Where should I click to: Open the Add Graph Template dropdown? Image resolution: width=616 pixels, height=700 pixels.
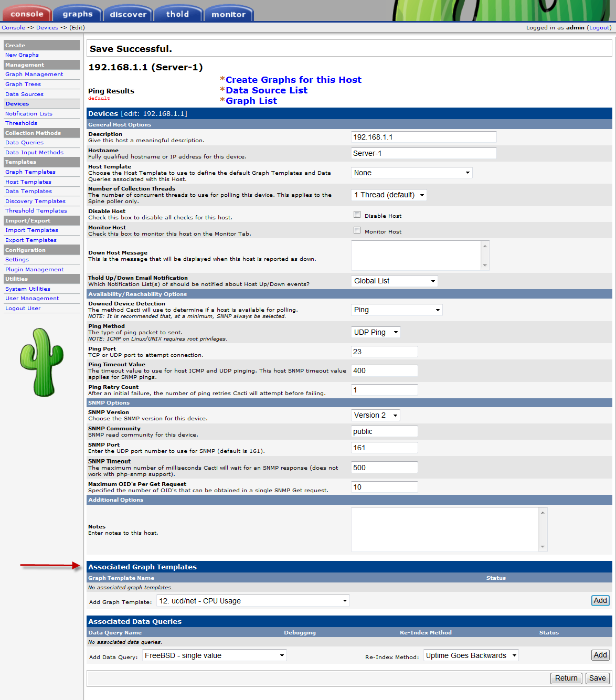coord(253,601)
